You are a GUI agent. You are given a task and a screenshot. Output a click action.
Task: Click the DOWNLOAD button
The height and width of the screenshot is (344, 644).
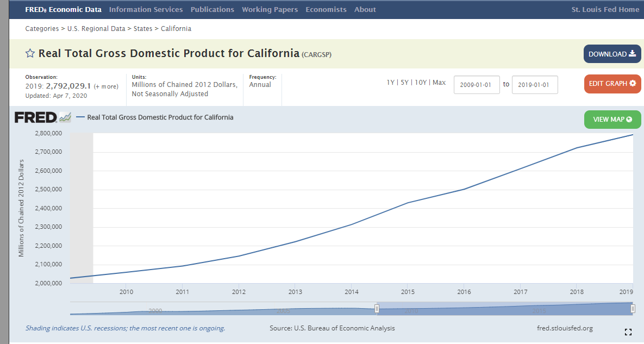[612, 54]
